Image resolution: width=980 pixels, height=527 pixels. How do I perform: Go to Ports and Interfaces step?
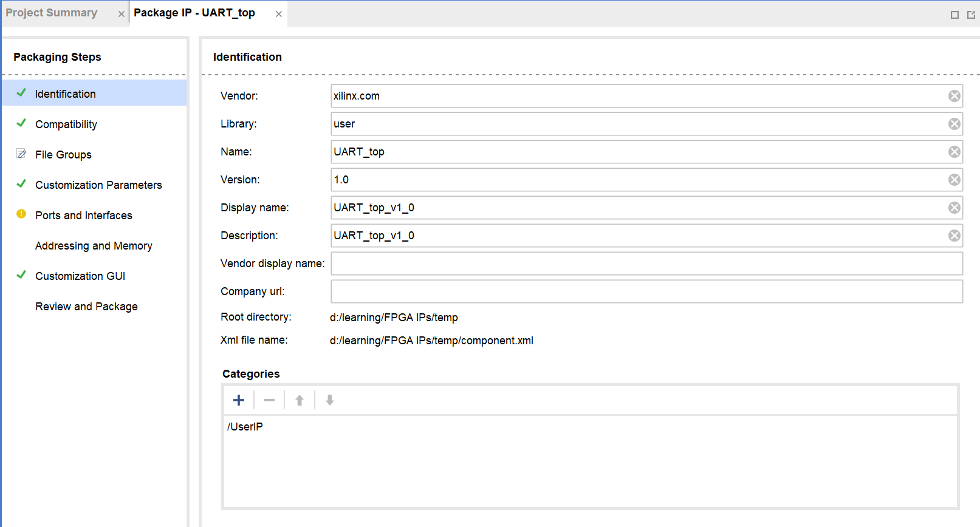[x=83, y=216]
